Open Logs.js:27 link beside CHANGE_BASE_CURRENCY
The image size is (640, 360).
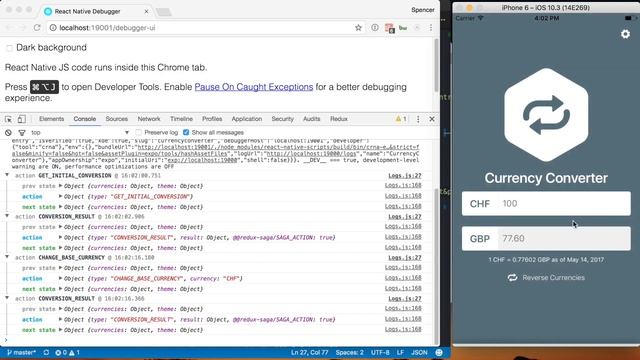[404, 258]
